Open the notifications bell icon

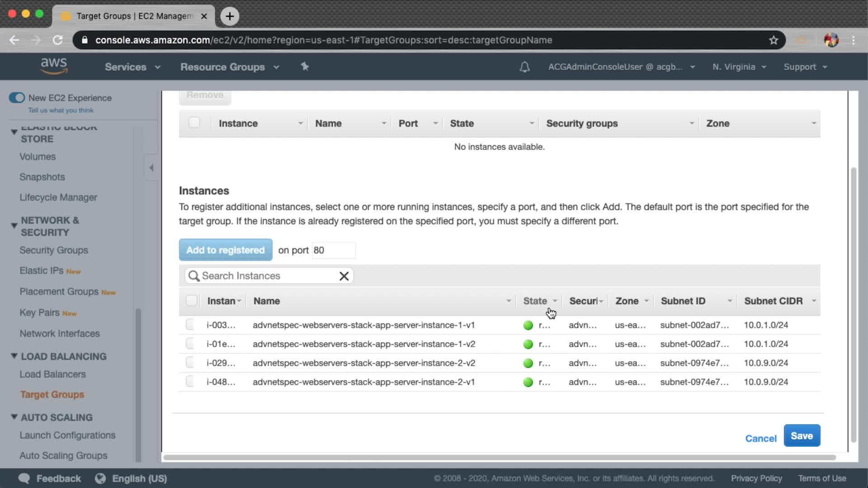pyautogui.click(x=524, y=67)
